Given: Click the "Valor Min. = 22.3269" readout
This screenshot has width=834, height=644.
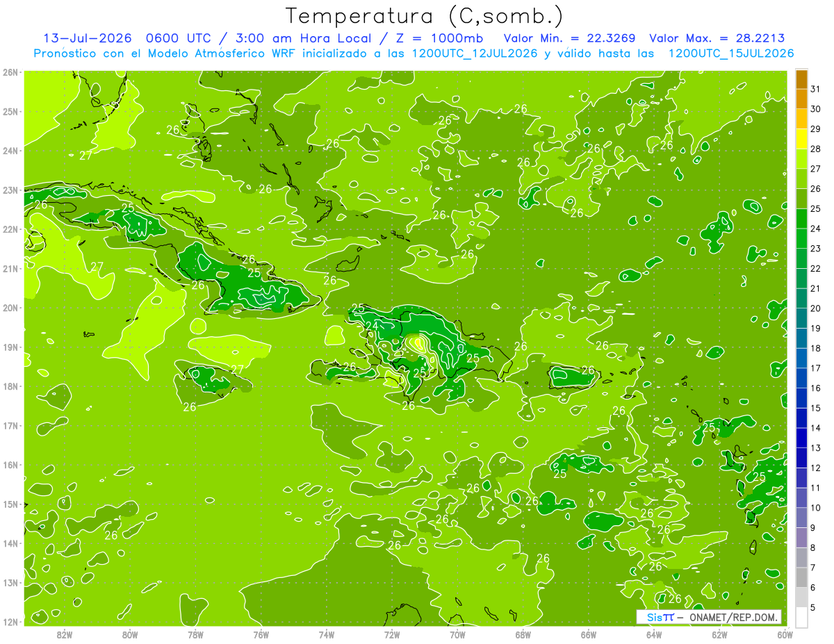Looking at the screenshot, I should 570,38.
